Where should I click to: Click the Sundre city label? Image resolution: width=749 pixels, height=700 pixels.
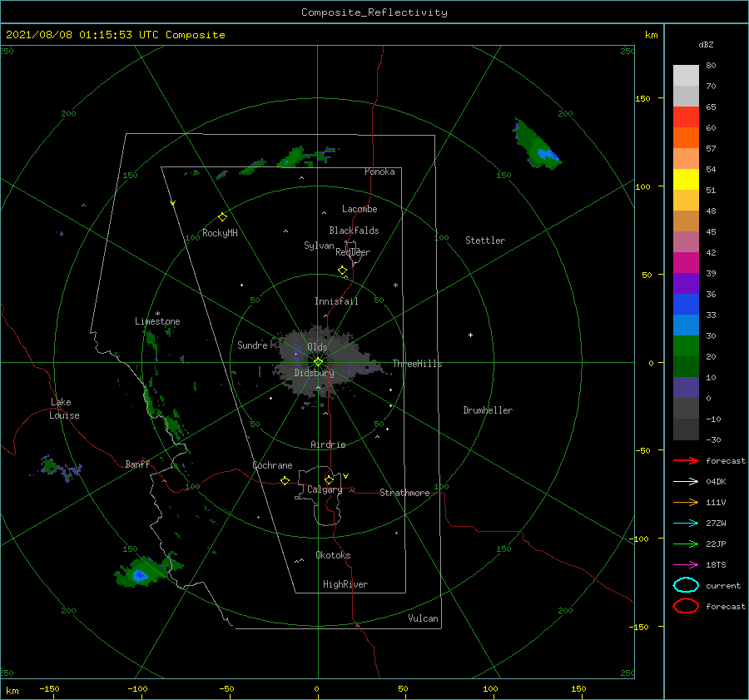[252, 345]
